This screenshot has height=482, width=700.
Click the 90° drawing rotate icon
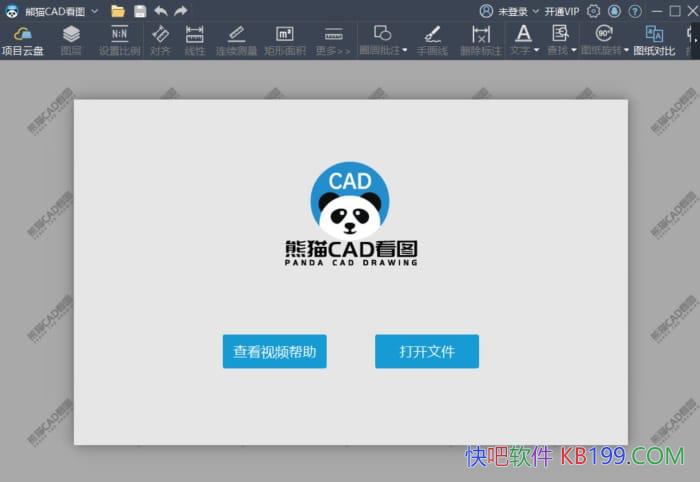point(604,33)
